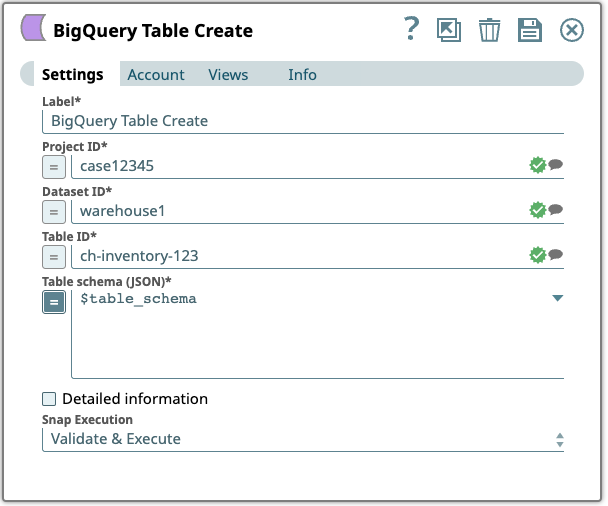Enable the Detailed information checkbox
608x506 pixels.
49,399
